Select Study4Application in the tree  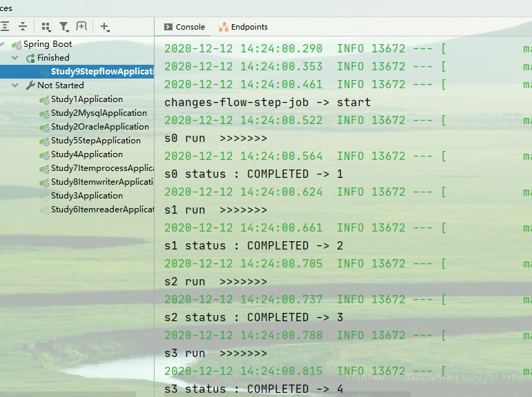pos(87,154)
